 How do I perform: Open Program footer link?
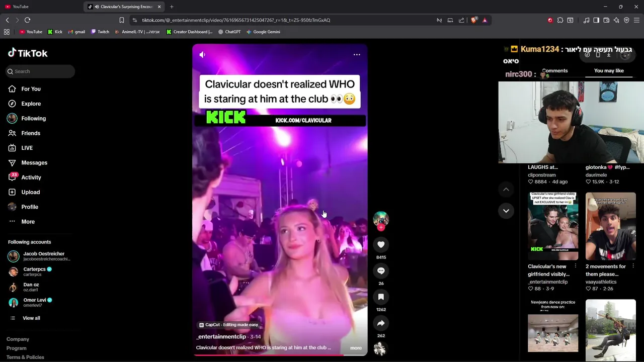[x=16, y=348]
